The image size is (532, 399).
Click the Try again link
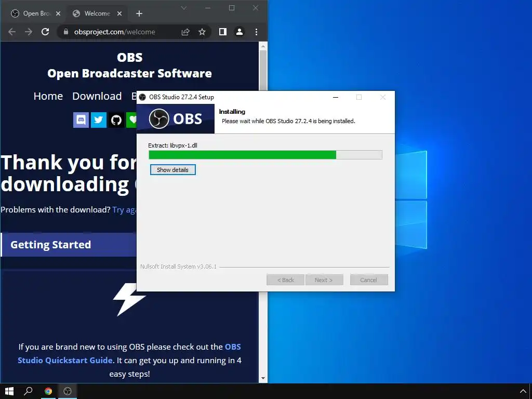124,210
